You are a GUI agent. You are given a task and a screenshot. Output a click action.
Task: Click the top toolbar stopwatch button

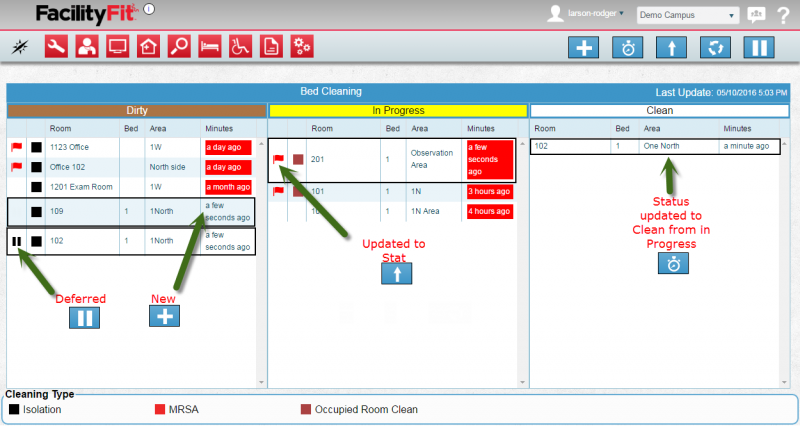point(627,47)
